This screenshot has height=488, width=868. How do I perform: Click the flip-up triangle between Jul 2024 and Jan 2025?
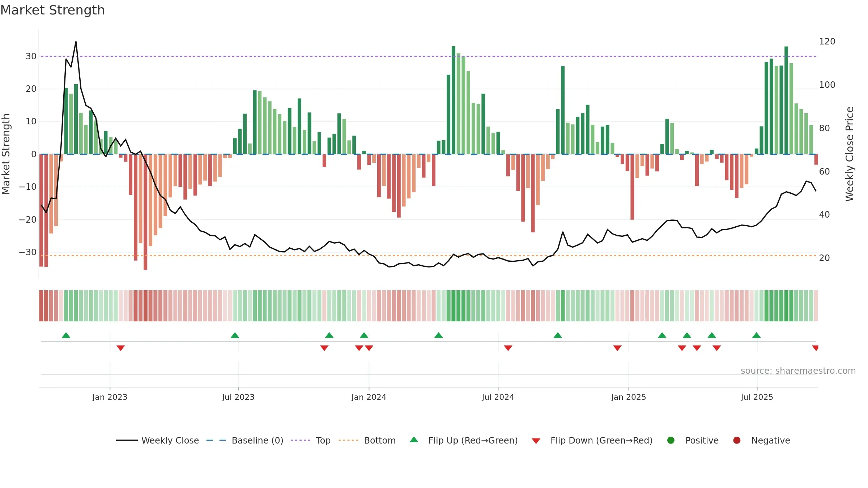click(x=558, y=335)
